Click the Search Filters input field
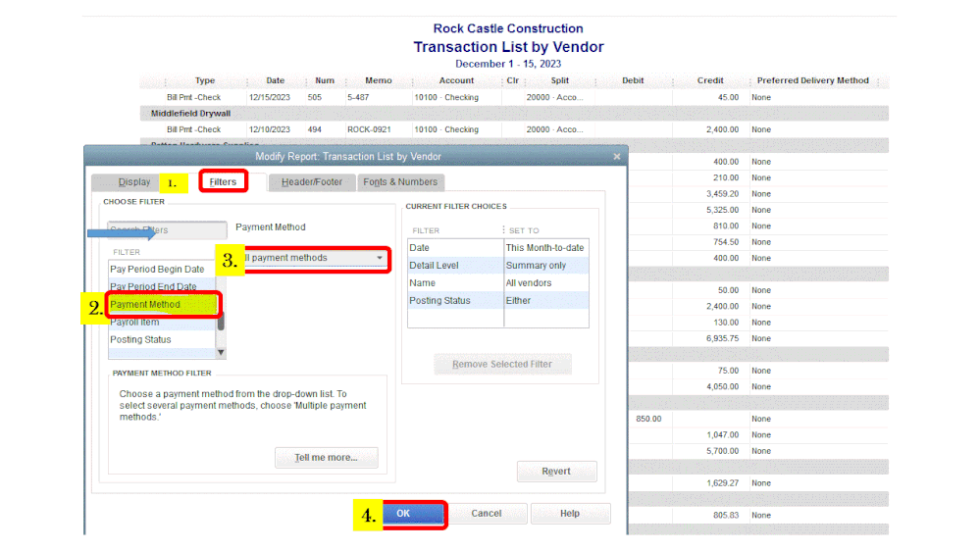 [168, 229]
